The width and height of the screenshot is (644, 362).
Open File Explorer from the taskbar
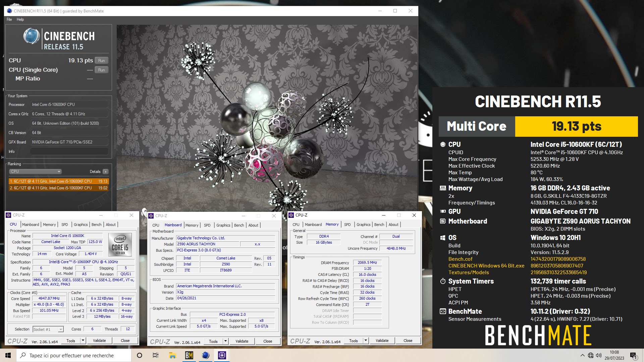coord(172,355)
